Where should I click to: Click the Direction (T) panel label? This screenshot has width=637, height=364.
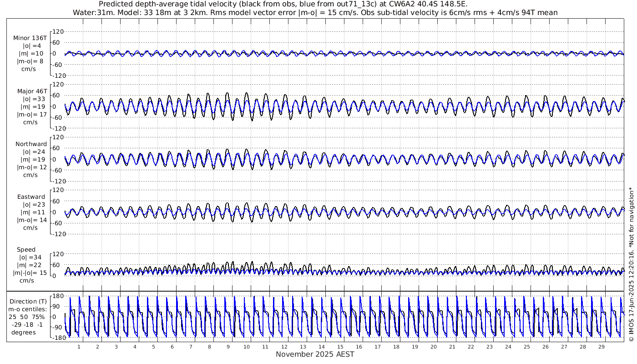tap(30, 302)
